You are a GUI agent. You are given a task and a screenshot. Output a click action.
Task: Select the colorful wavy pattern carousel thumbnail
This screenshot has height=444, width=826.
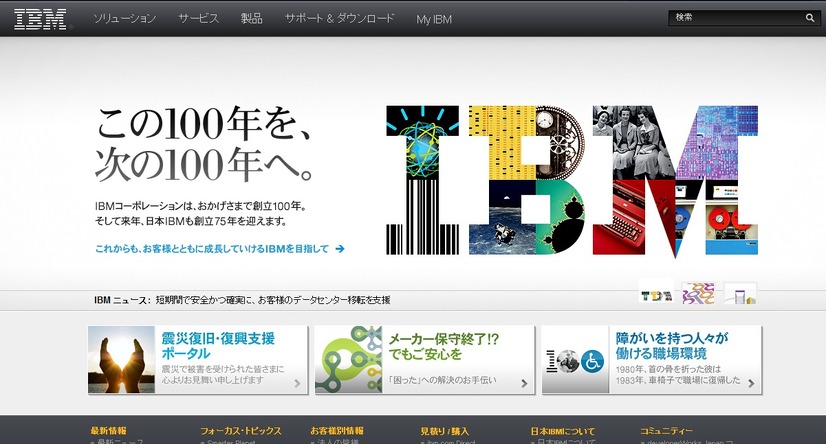coord(698,293)
